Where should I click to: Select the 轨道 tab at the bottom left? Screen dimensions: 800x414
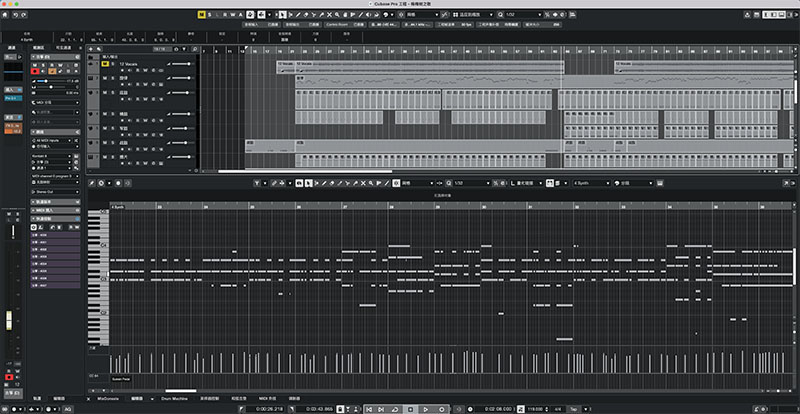coord(38,398)
